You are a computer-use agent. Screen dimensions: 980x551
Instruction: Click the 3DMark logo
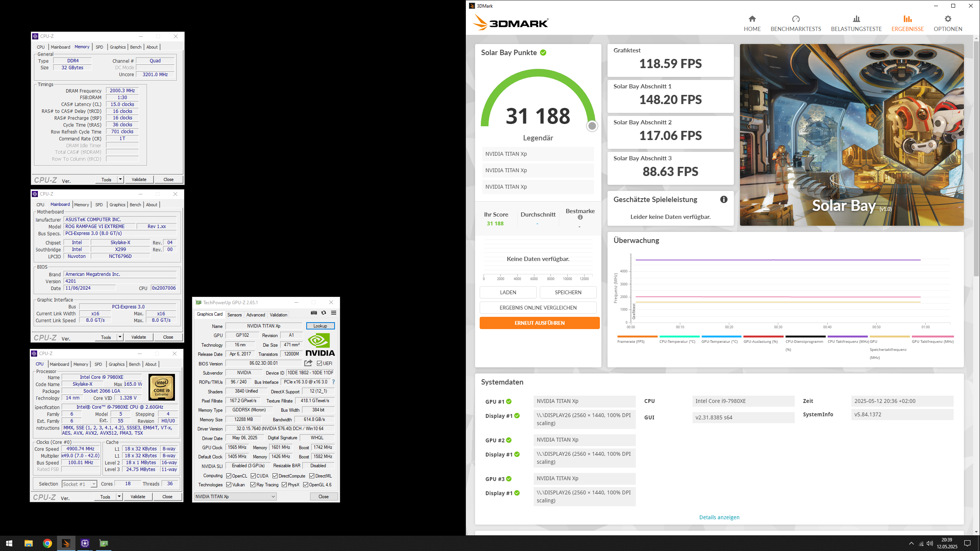pos(510,22)
